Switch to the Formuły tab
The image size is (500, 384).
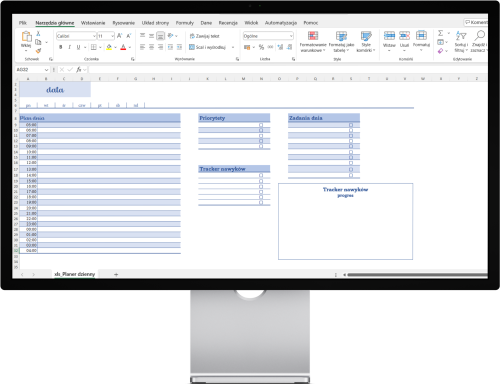pyautogui.click(x=185, y=23)
